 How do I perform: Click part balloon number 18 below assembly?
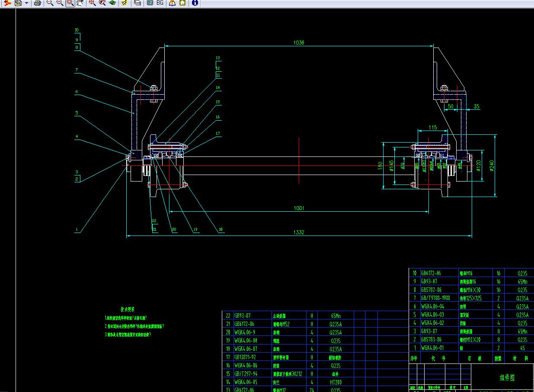(x=221, y=229)
